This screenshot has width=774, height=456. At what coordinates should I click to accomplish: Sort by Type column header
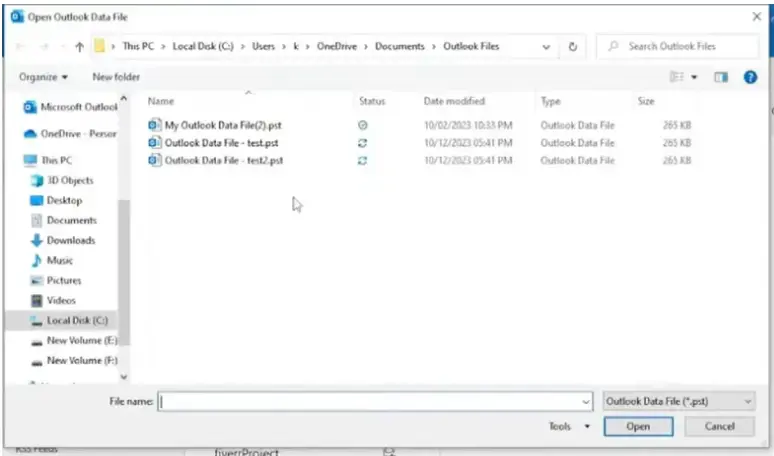coord(550,101)
